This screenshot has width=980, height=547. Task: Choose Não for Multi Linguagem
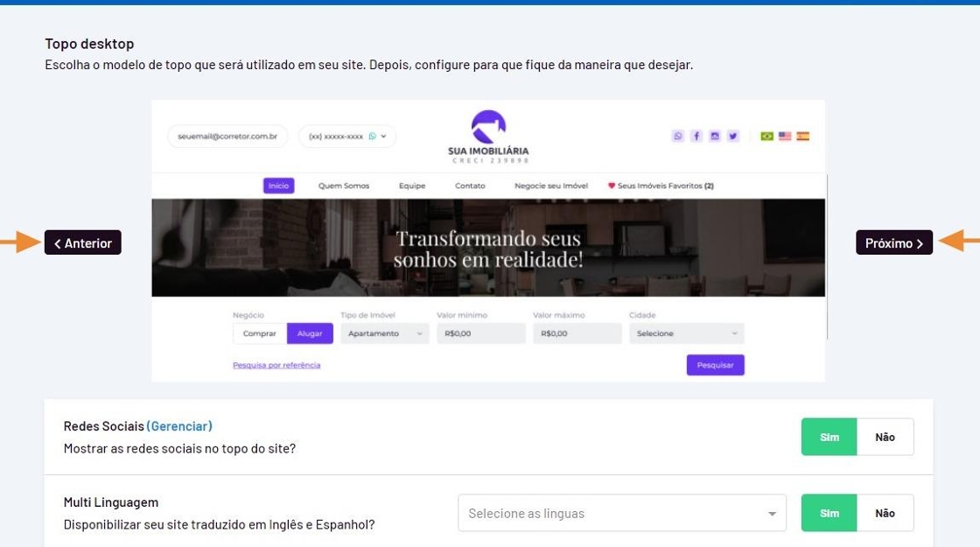click(x=885, y=513)
